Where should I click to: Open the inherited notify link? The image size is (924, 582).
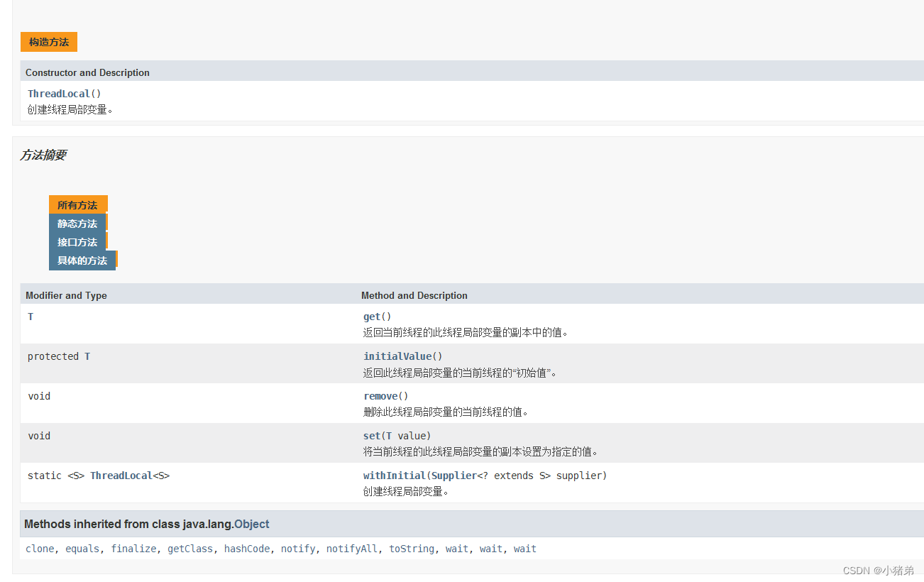click(x=298, y=549)
